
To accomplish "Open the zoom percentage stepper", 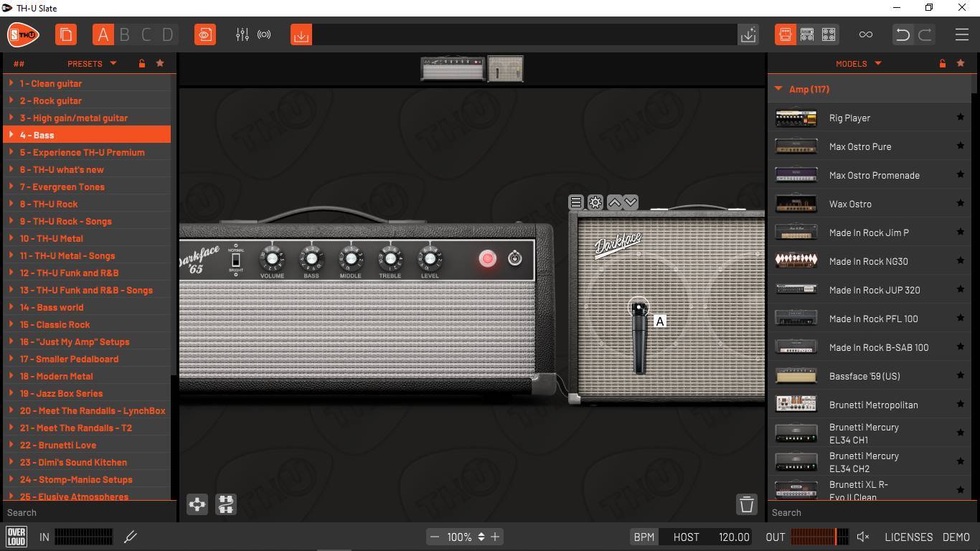I will (x=481, y=537).
